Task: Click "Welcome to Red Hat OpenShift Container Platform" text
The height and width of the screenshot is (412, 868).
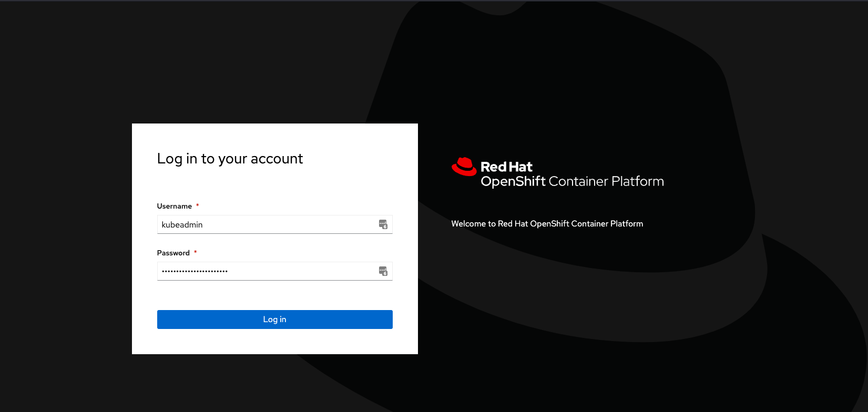Action: pos(547,224)
